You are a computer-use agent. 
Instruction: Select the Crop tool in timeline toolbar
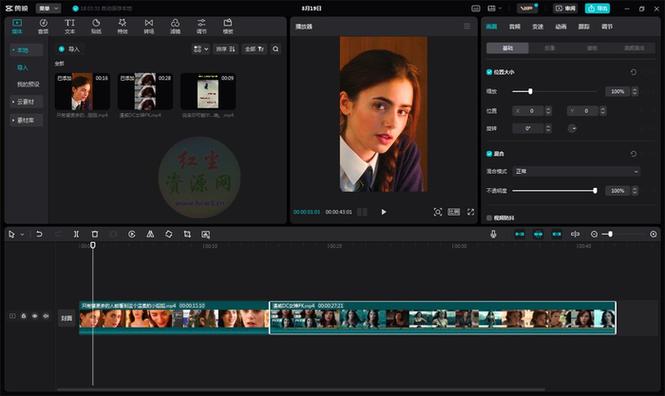point(187,234)
